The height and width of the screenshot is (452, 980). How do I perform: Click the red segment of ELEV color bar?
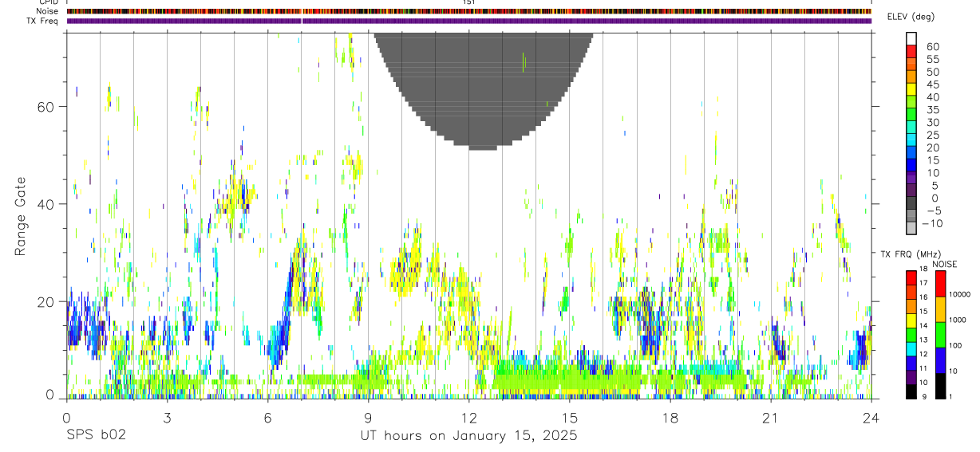911,50
